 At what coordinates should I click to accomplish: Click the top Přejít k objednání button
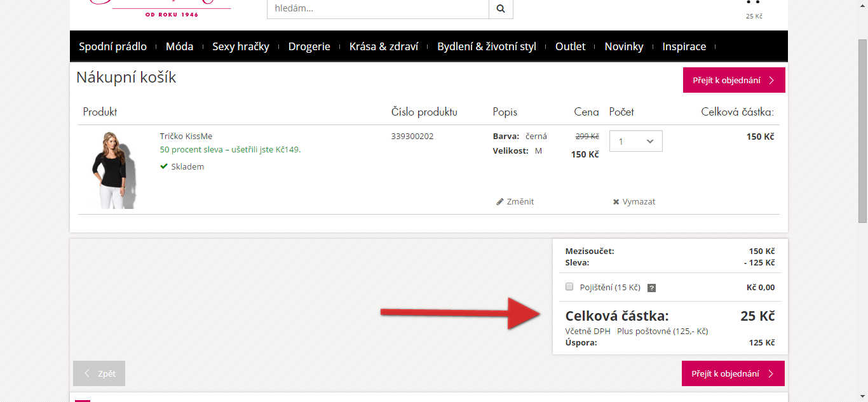click(734, 80)
